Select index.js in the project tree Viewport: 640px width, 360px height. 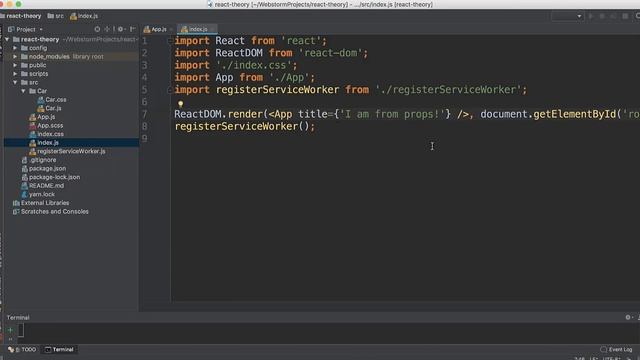coord(48,142)
